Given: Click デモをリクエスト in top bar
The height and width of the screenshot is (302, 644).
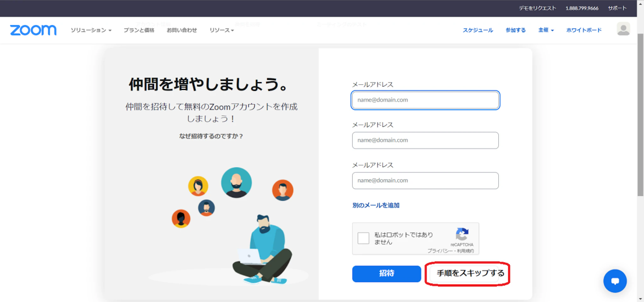Looking at the screenshot, I should click(537, 8).
